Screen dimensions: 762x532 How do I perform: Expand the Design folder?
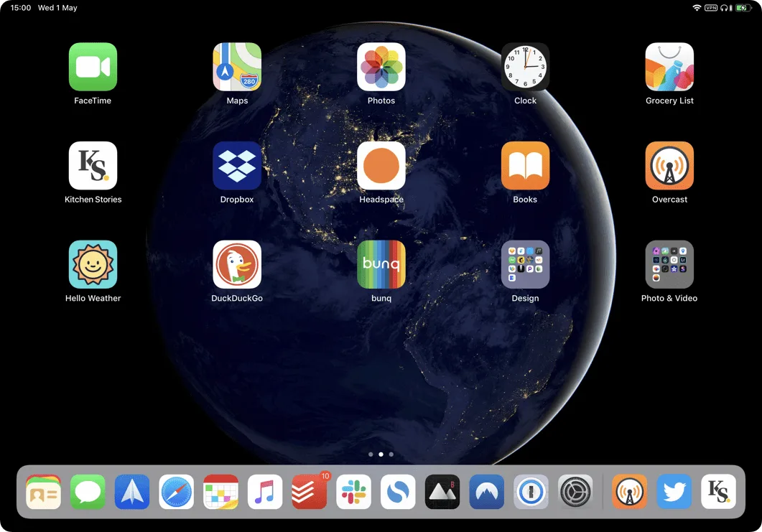click(x=525, y=264)
